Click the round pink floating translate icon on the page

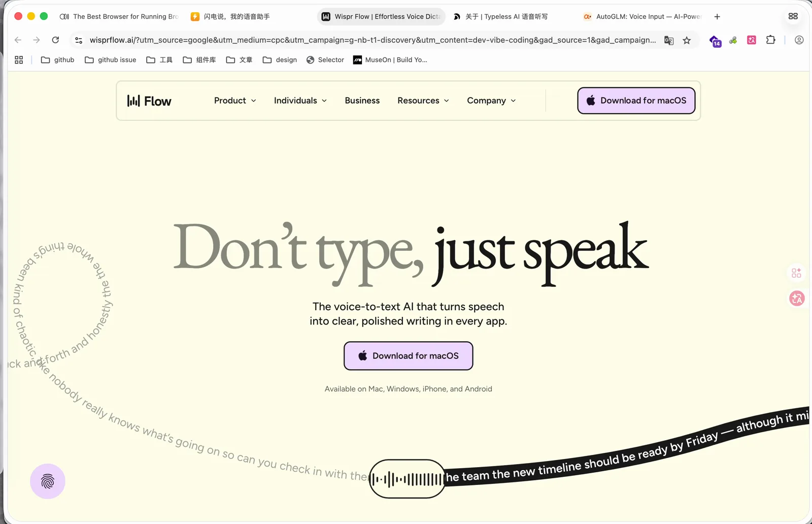point(797,299)
